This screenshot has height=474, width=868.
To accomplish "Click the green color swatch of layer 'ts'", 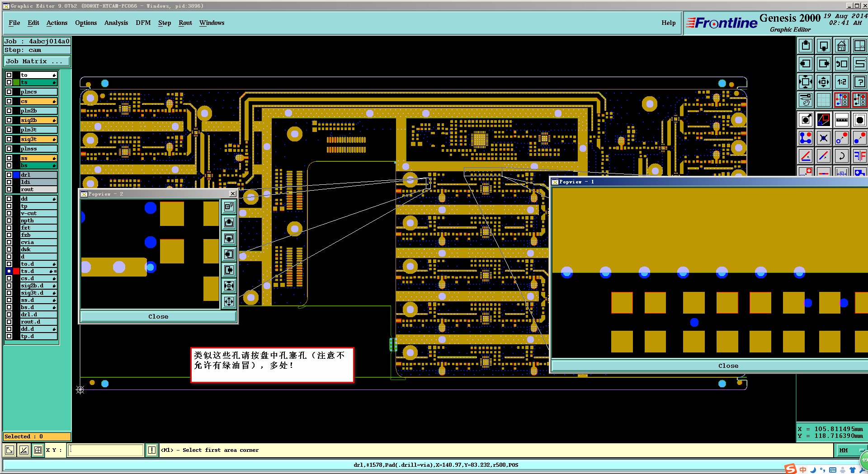I will pyautogui.click(x=16, y=82).
